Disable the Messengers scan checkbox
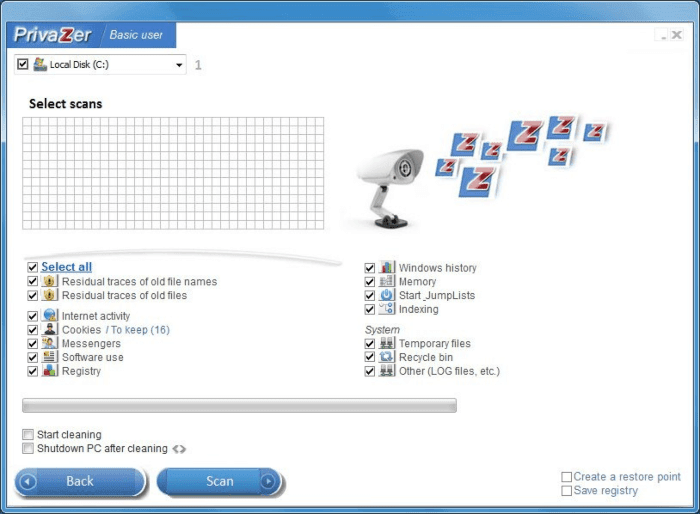700x514 pixels. [x=32, y=344]
